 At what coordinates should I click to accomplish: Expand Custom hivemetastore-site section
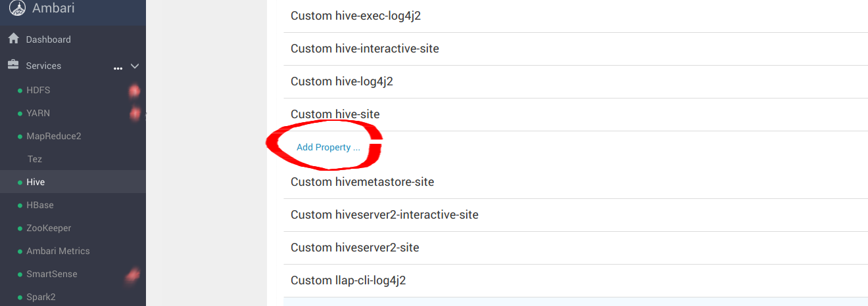coord(362,182)
